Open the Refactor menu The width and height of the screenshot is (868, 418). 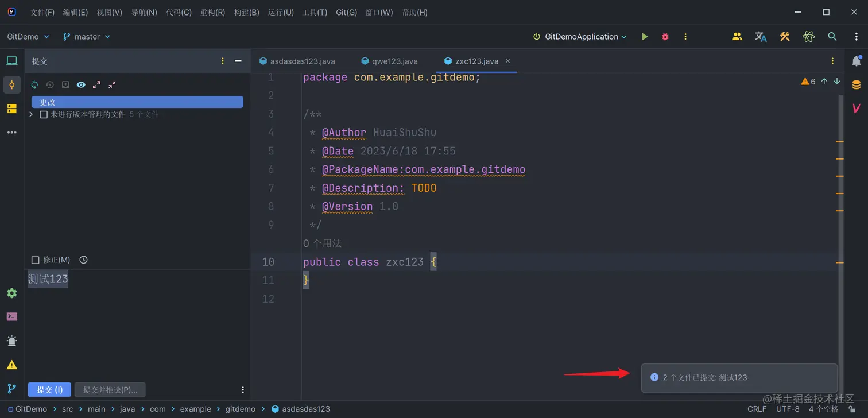coord(212,13)
